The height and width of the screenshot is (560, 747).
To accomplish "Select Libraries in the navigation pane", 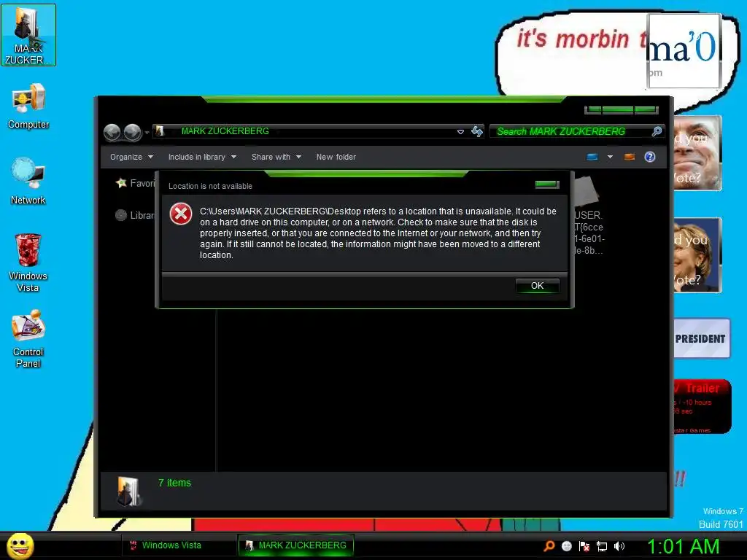I will pyautogui.click(x=135, y=215).
